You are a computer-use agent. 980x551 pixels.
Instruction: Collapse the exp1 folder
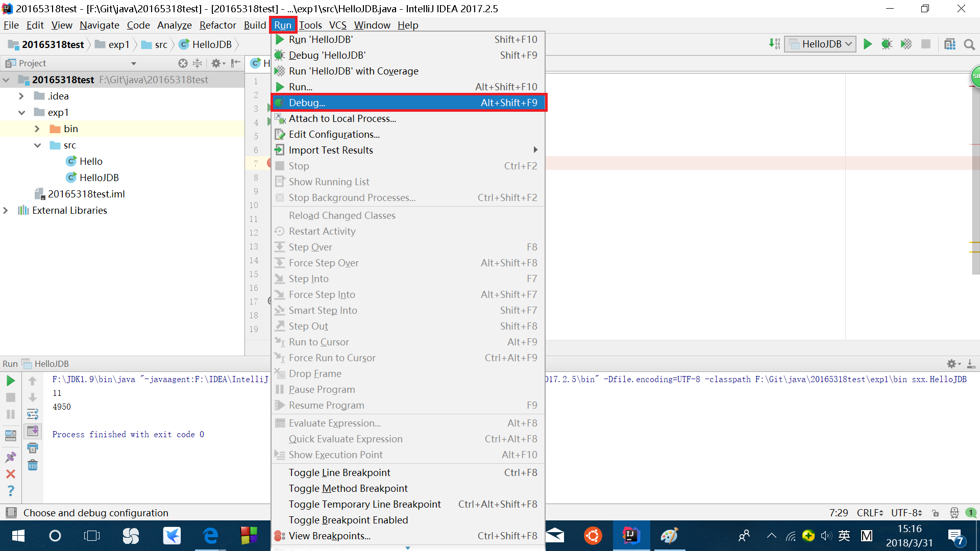[x=21, y=112]
